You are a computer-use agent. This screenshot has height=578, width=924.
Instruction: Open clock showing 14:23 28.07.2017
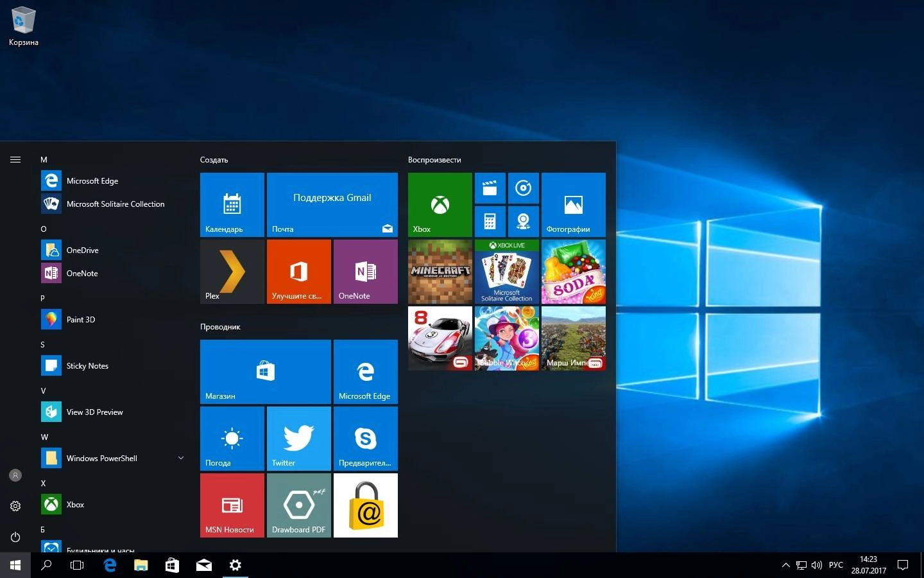[x=868, y=565]
